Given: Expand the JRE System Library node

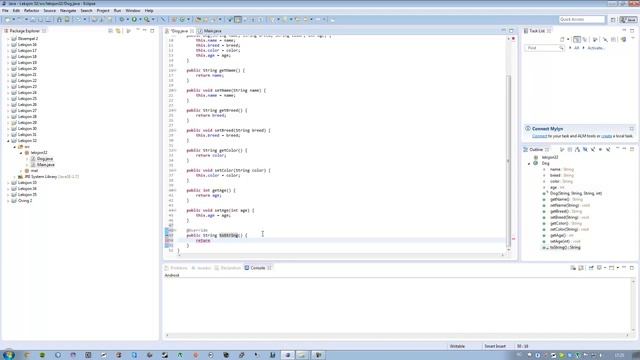Looking at the screenshot, I should point(15,177).
